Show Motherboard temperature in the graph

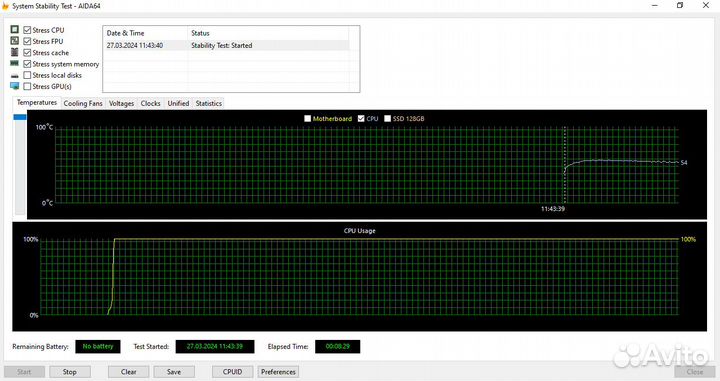pyautogui.click(x=308, y=118)
